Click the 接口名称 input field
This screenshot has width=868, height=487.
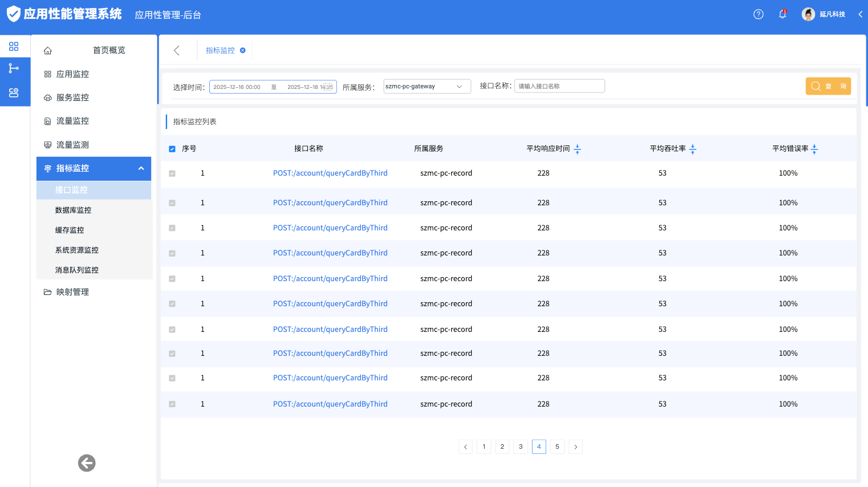[559, 86]
